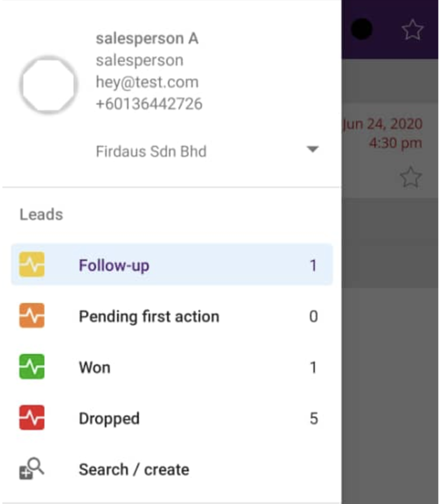Toggle favorite star on the lead card
Screen dimensions: 439x504
click(411, 178)
